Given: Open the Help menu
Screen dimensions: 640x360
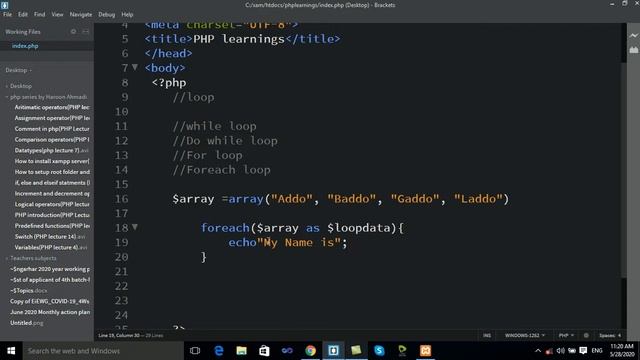Looking at the screenshot, I should point(127,14).
